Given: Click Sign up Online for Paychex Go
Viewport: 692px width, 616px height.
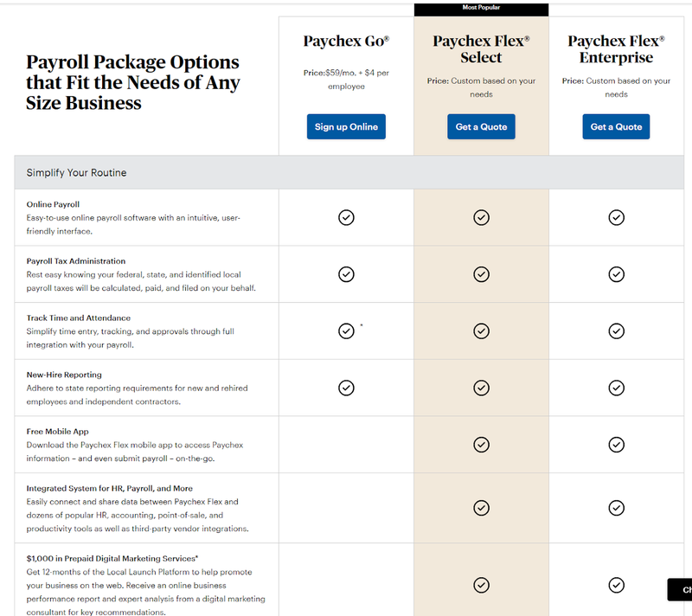Looking at the screenshot, I should [346, 126].
